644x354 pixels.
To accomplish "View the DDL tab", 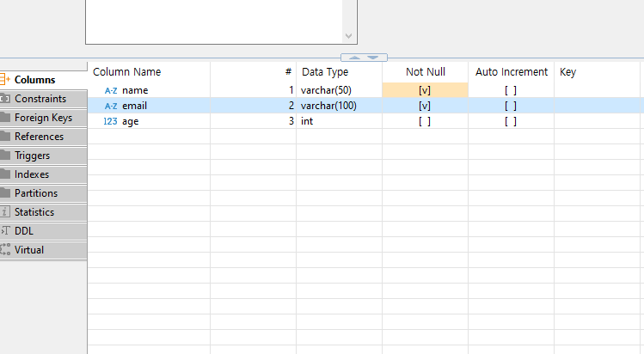I will [x=43, y=231].
